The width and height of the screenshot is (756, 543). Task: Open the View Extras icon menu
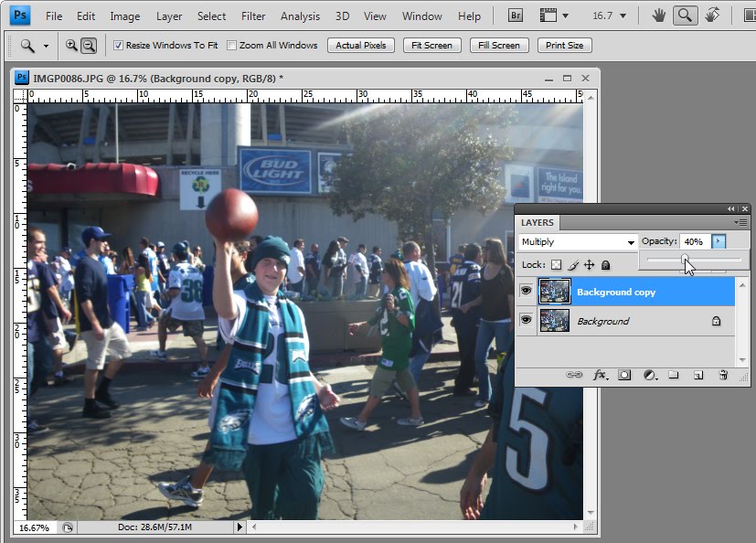click(553, 16)
